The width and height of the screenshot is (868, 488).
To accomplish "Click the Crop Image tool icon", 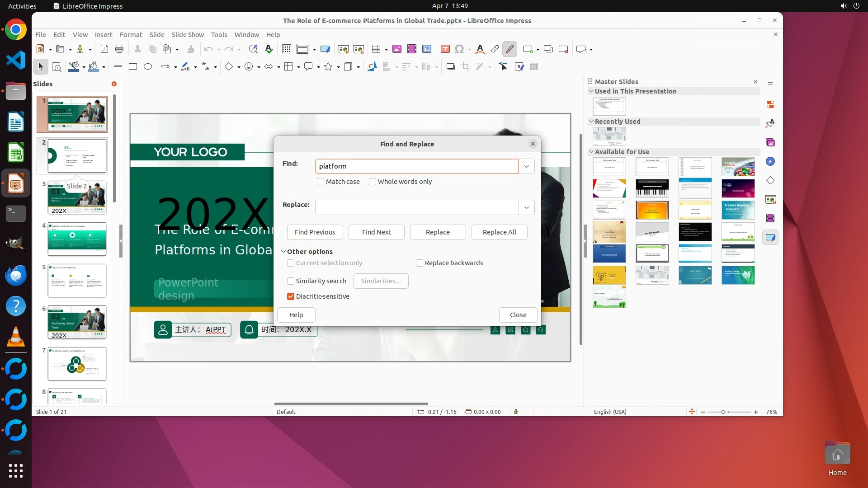I will (465, 67).
